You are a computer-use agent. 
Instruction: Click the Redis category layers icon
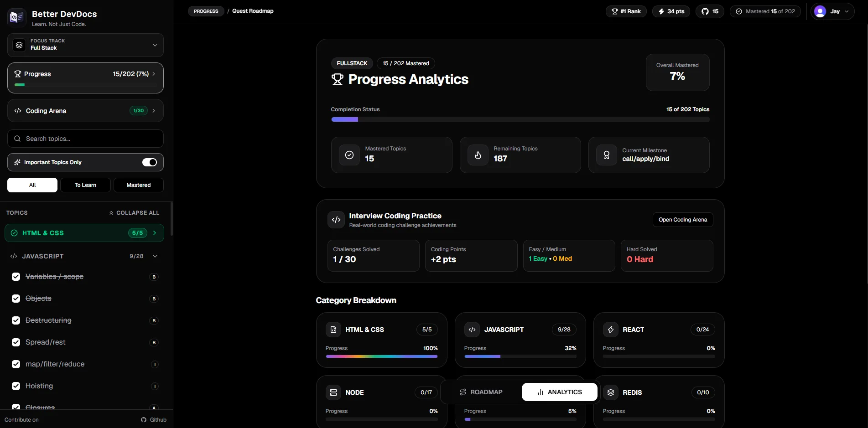(x=611, y=392)
